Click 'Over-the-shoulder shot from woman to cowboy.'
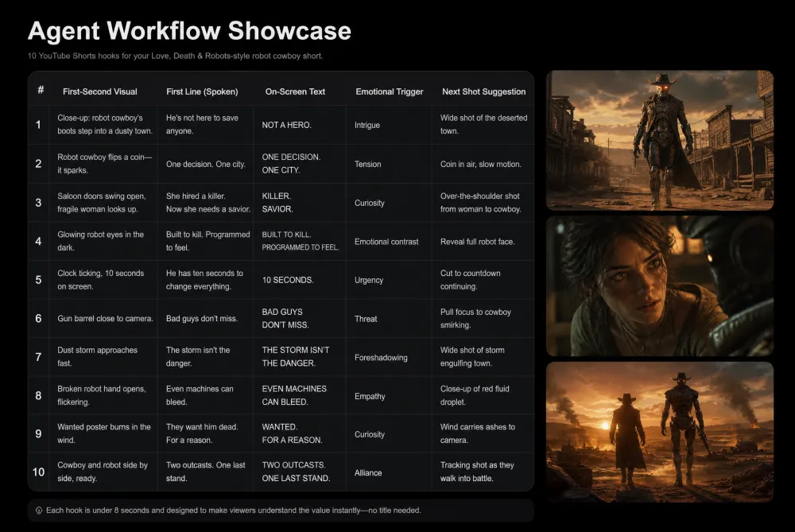Viewport: 795px width, 532px height. (x=481, y=202)
